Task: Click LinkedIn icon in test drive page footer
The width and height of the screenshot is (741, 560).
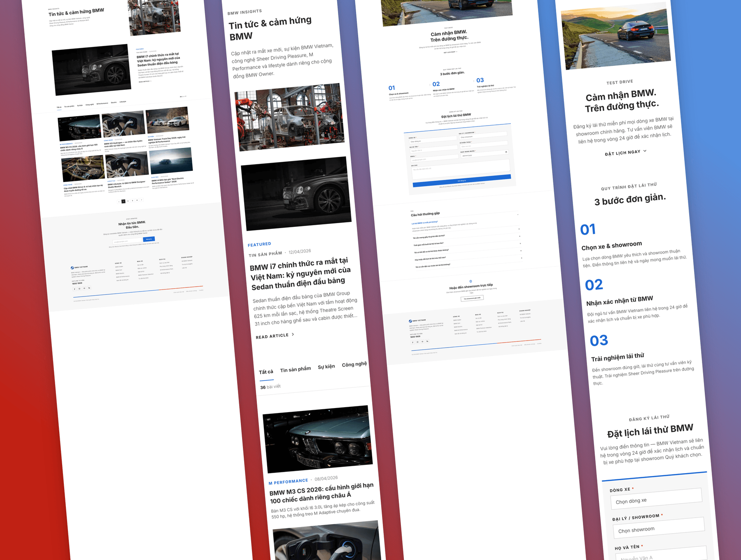Action: pos(427,341)
